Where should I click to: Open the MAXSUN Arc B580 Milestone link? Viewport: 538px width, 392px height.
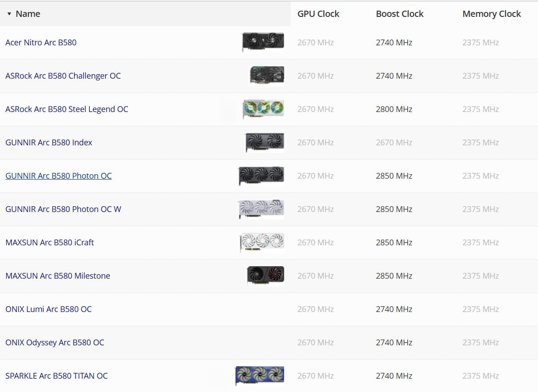58,276
